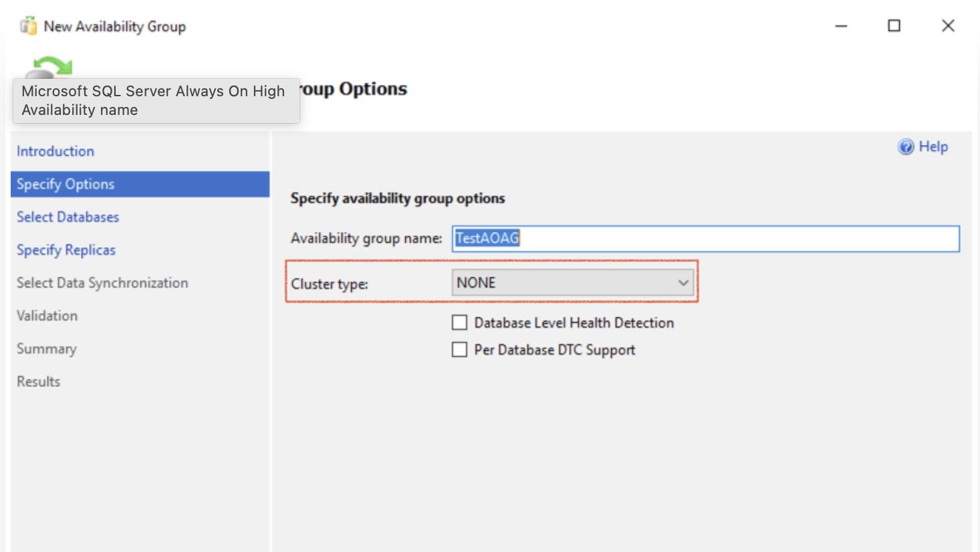Click the New Availability Group title bar icon
The height and width of the screenshot is (552, 980).
click(x=28, y=25)
